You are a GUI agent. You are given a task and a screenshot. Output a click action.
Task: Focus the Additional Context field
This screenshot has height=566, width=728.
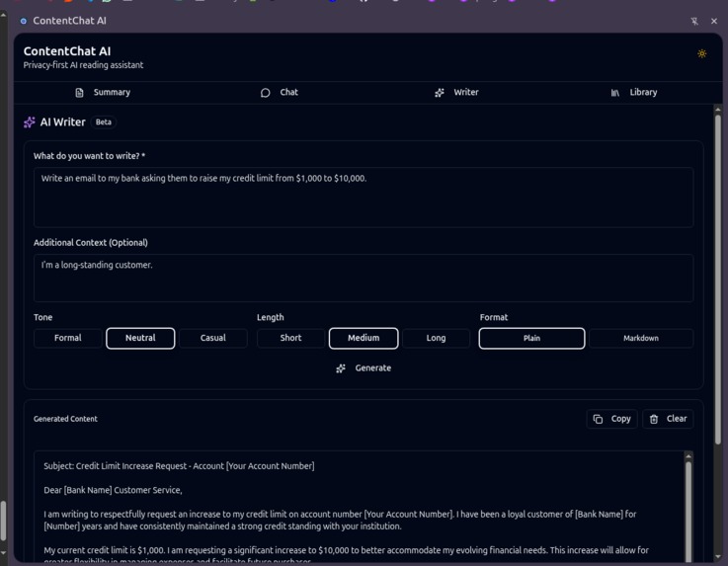click(x=364, y=279)
